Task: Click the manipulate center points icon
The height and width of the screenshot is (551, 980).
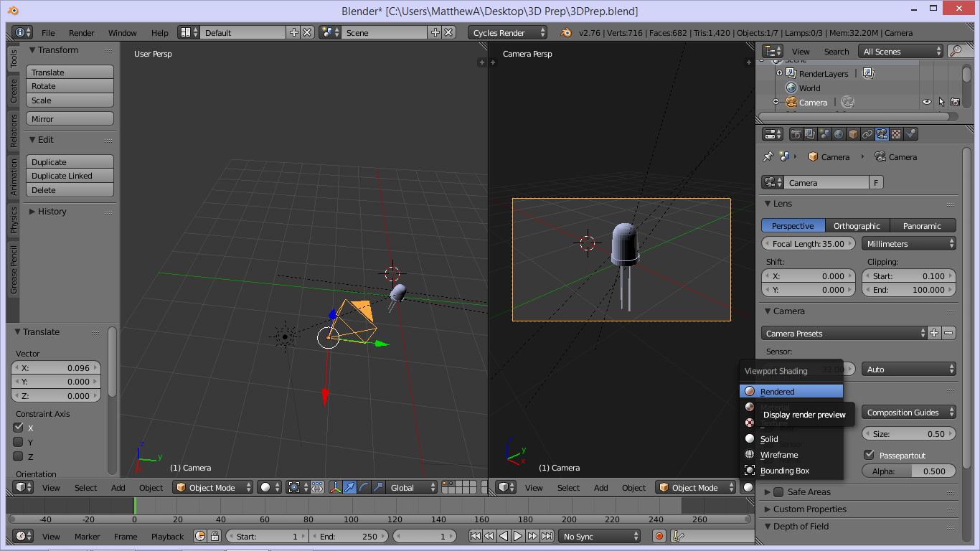Action: tap(317, 487)
